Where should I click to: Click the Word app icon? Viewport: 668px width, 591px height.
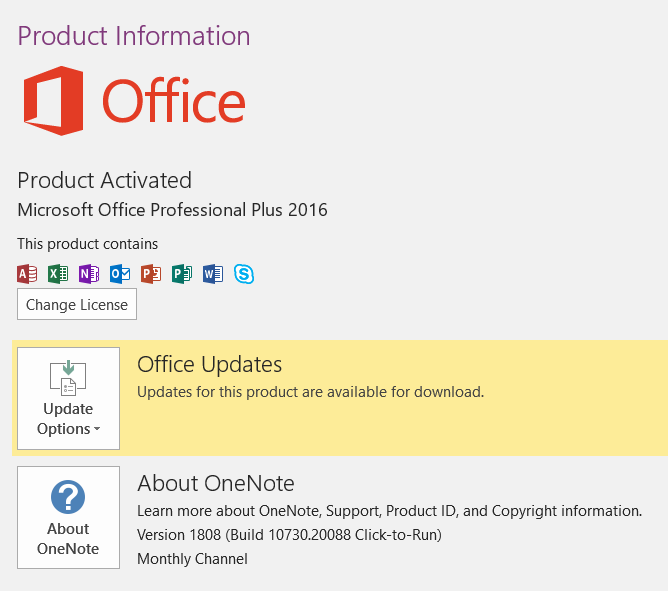click(213, 274)
